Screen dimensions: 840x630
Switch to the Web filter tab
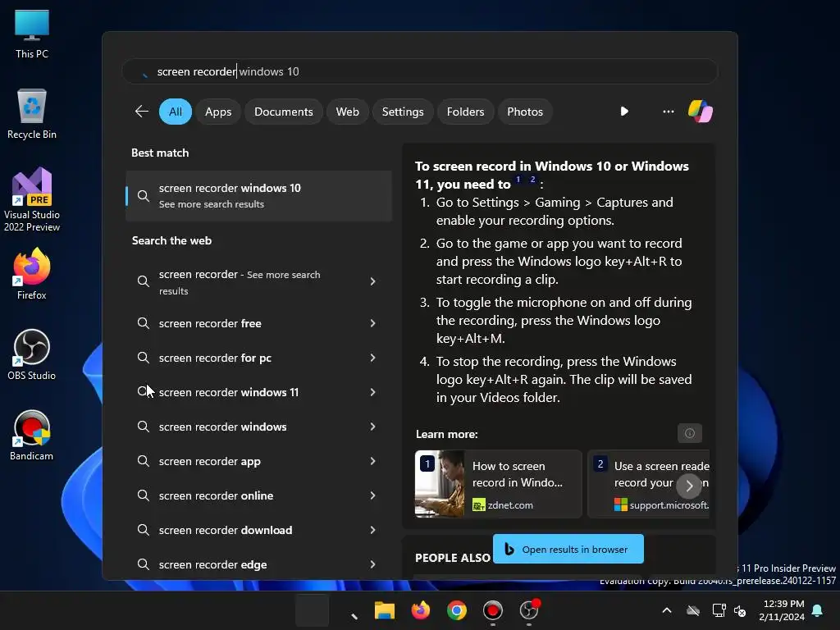click(347, 112)
